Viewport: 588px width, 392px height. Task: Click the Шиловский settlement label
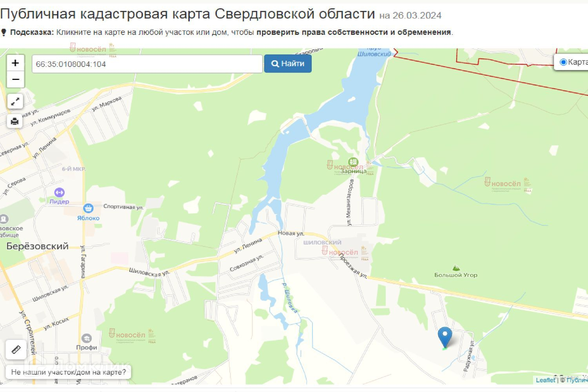tap(322, 242)
